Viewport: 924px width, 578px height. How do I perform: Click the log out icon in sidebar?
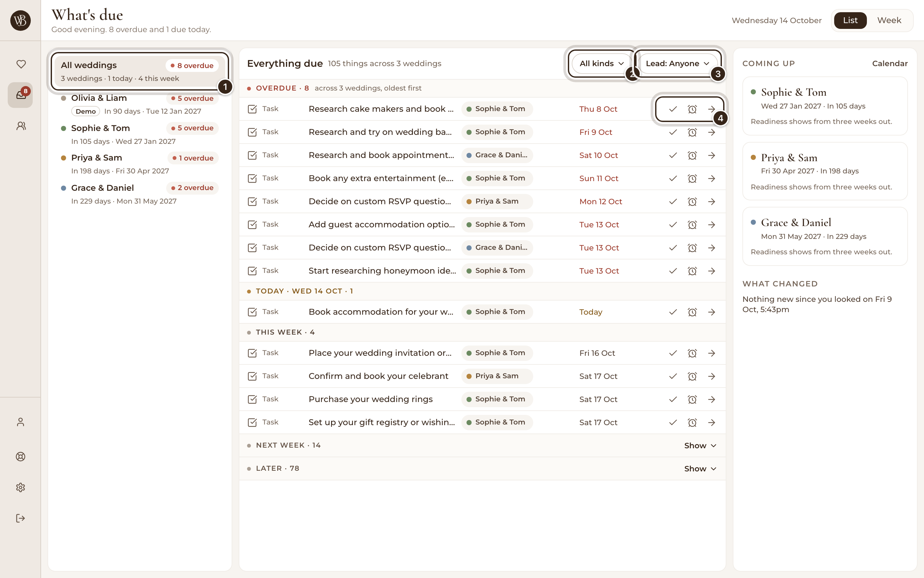pos(21,518)
